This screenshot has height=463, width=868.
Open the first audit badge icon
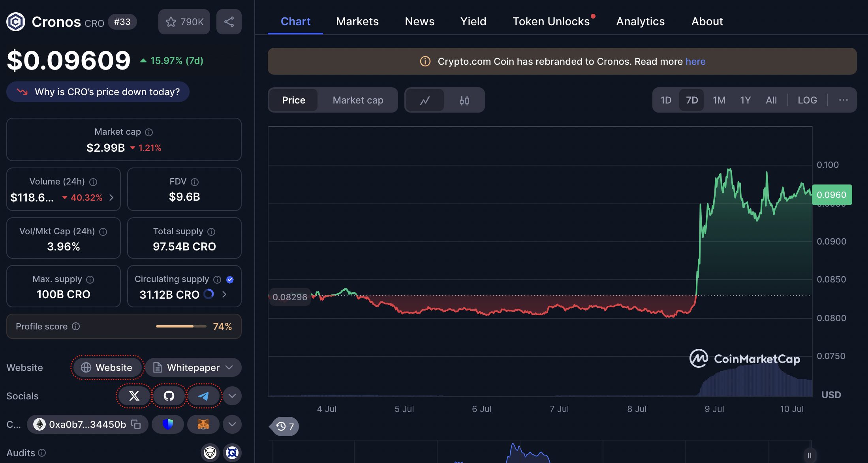(x=210, y=453)
